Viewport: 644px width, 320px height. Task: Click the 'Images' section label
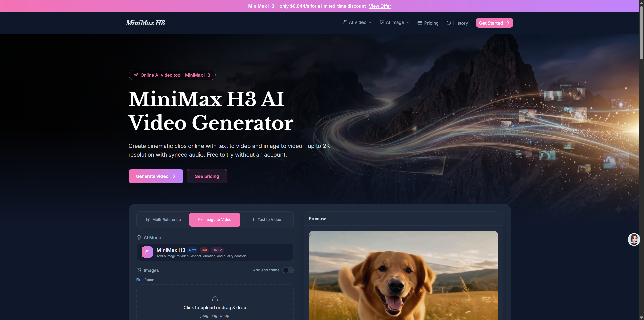click(x=151, y=270)
